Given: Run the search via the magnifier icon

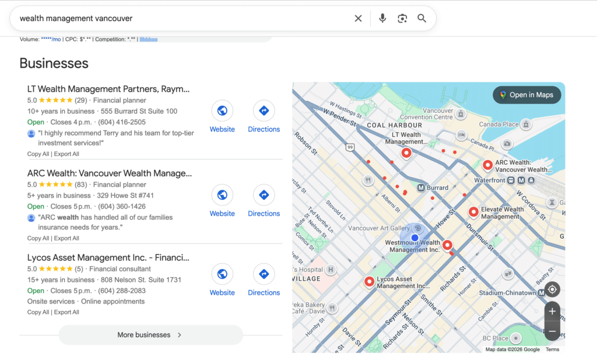Looking at the screenshot, I should 422,18.
